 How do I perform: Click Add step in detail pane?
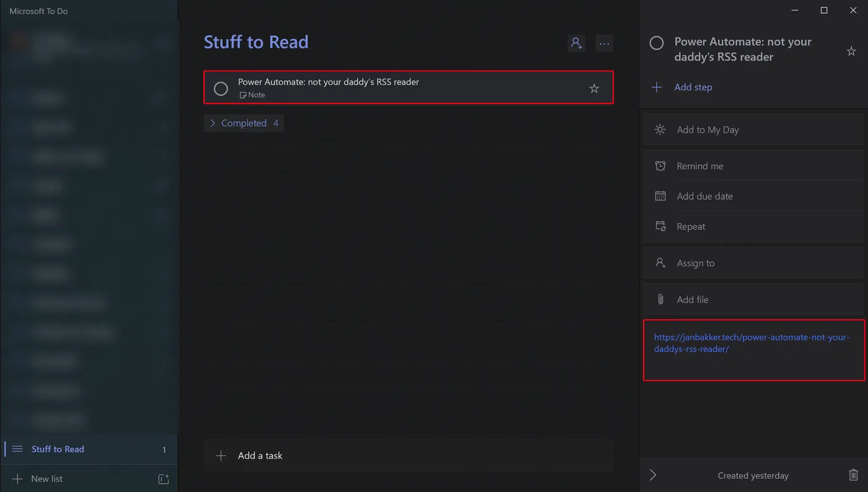(693, 87)
